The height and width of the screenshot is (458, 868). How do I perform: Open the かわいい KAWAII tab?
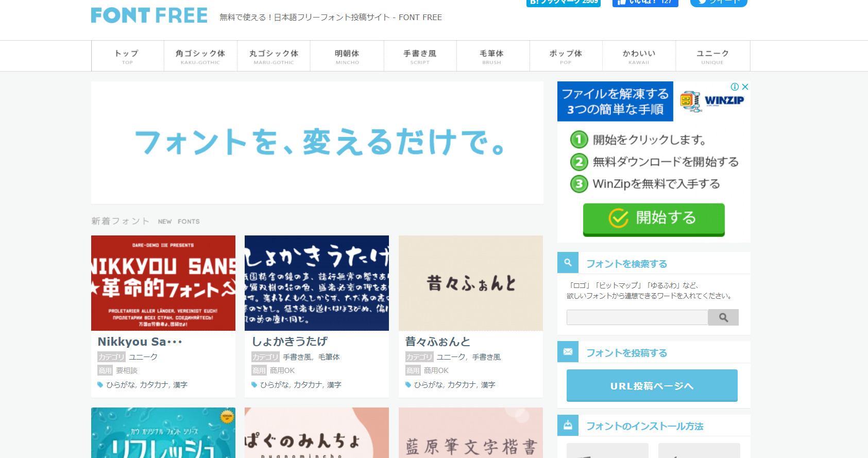coord(639,56)
